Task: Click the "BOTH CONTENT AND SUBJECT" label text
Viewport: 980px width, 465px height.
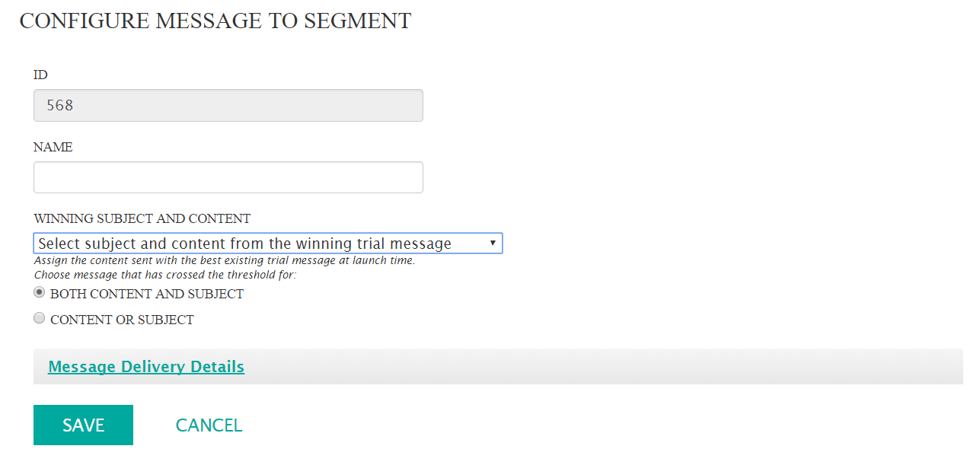Action: click(147, 294)
